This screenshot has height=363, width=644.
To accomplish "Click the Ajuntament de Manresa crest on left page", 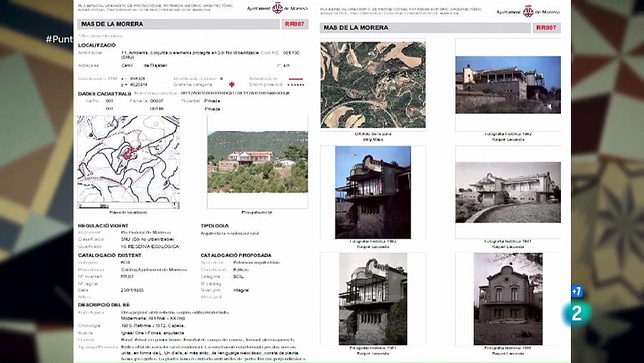I will pos(278,9).
